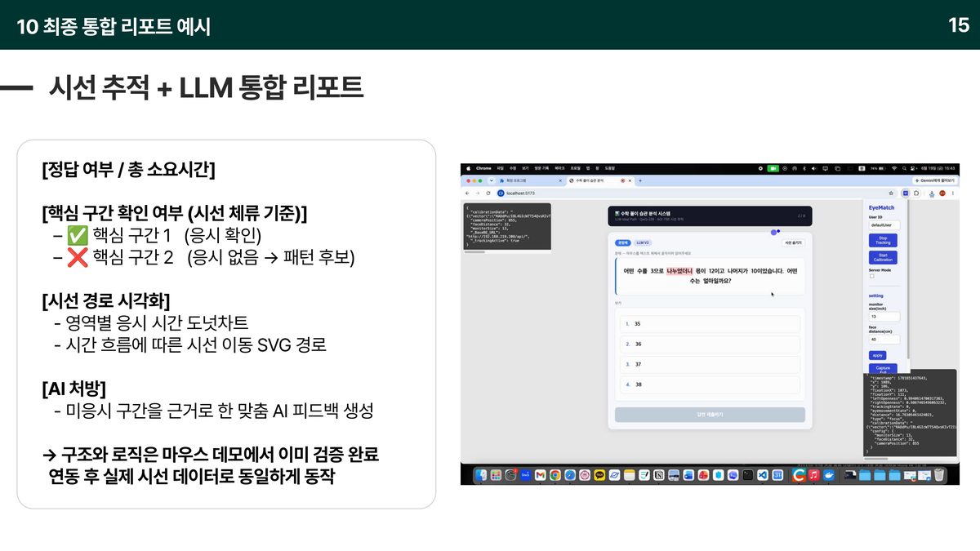
Task: Open the Chrome profile avatar
Action: [942, 193]
